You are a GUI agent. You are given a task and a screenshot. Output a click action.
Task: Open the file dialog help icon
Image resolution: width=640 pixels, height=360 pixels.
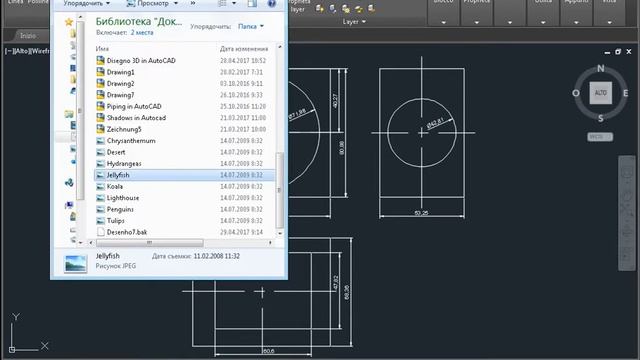click(271, 4)
